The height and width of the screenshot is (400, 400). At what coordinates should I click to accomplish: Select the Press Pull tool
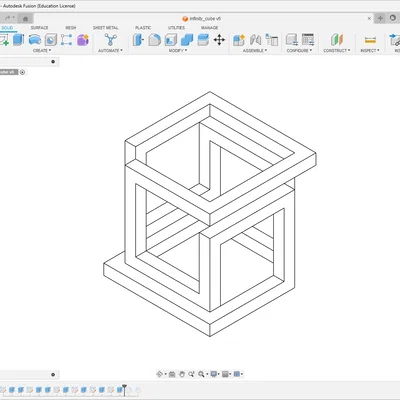(x=138, y=40)
